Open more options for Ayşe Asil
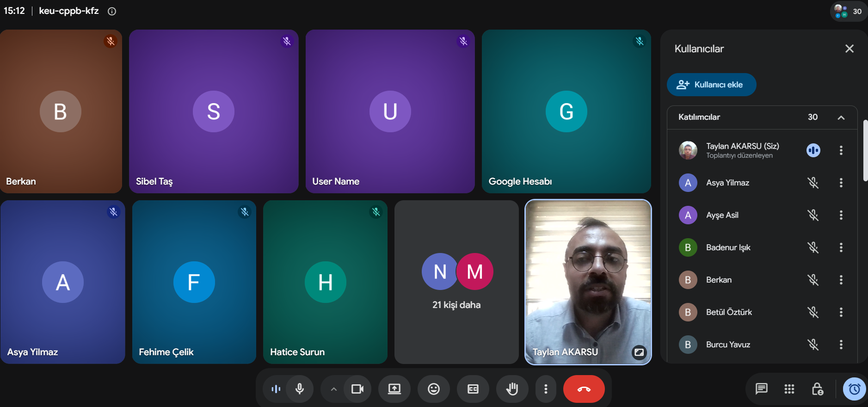This screenshot has width=868, height=407. [x=841, y=215]
